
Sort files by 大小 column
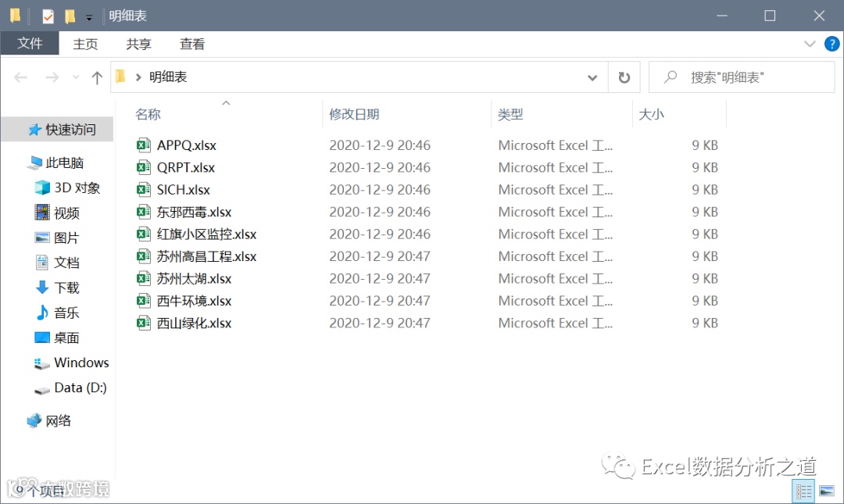(x=651, y=114)
